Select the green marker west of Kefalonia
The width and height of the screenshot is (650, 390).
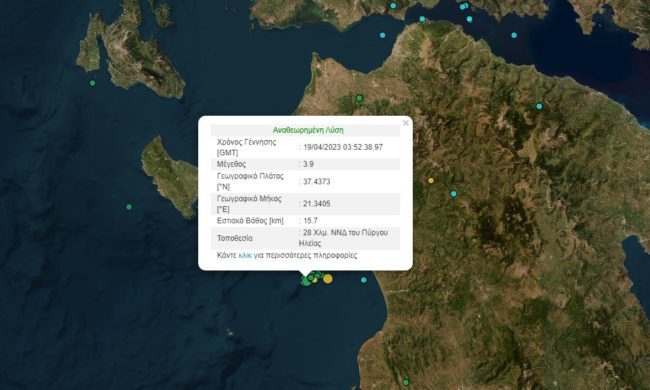tap(92, 83)
